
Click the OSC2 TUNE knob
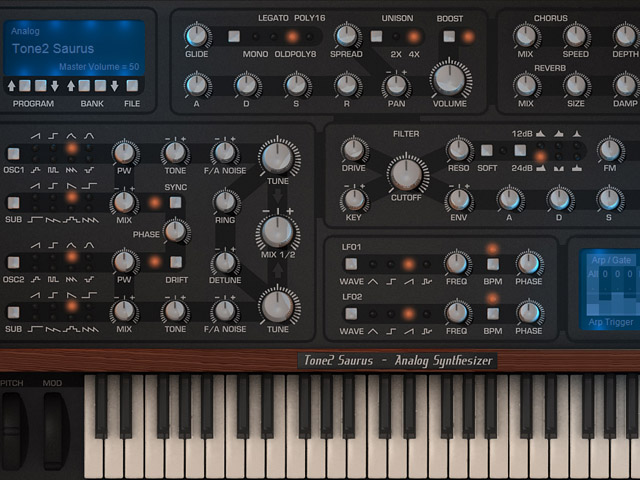point(278,306)
